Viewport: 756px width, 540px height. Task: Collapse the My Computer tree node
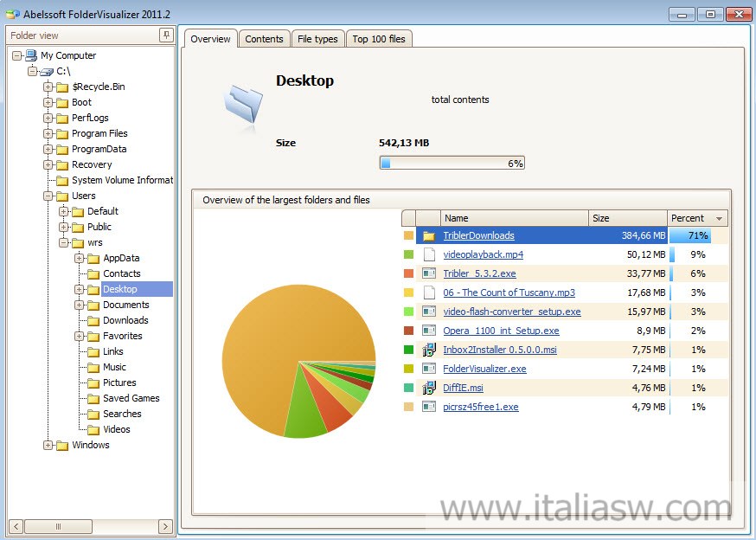[x=17, y=56]
